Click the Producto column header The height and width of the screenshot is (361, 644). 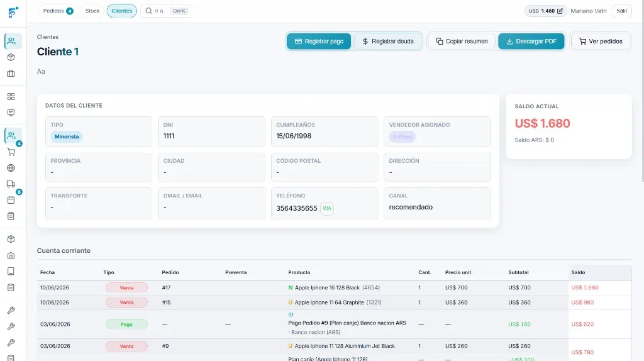point(299,272)
